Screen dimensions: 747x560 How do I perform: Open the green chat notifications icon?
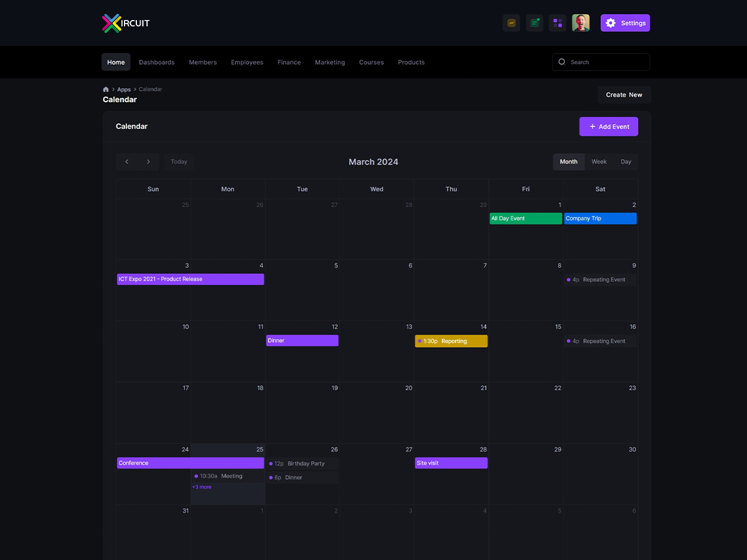coord(535,23)
